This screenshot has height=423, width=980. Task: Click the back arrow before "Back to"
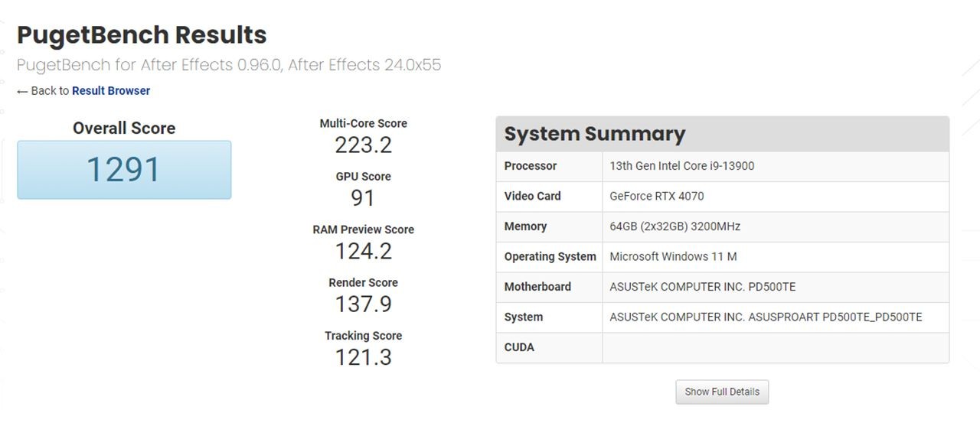pos(22,91)
